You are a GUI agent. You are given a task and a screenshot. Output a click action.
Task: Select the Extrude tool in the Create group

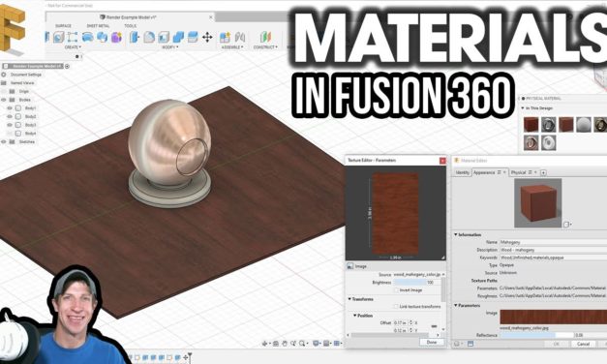pos(58,37)
